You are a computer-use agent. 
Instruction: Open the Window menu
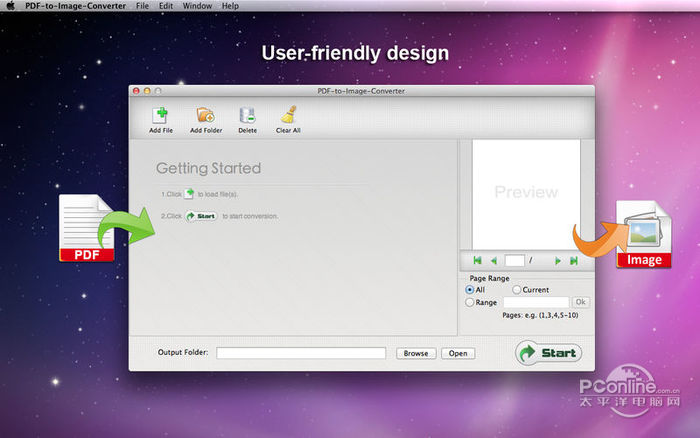197,6
